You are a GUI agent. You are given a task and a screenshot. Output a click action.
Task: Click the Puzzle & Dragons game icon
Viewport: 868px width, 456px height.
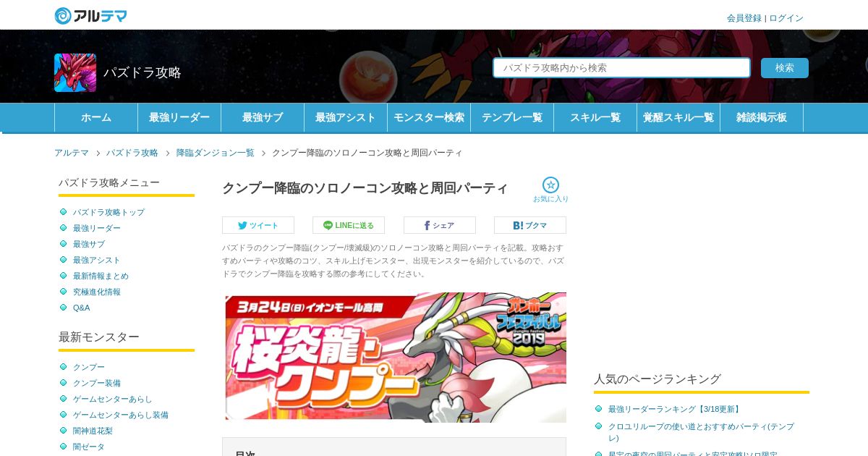click(75, 72)
